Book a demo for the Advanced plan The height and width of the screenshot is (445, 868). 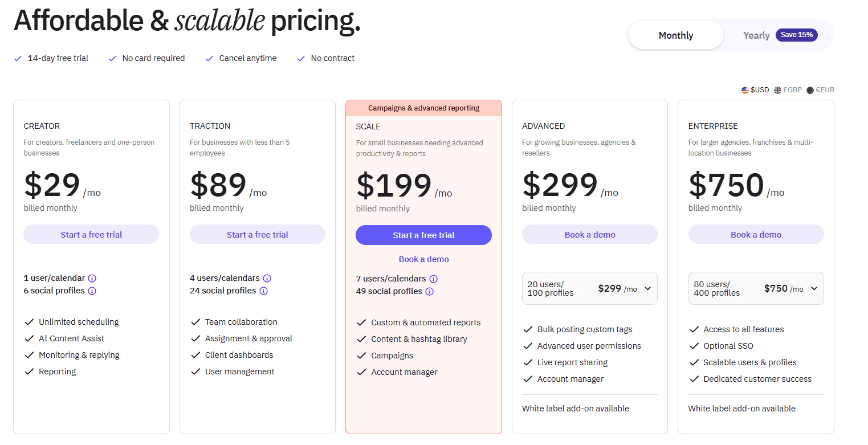click(x=589, y=234)
